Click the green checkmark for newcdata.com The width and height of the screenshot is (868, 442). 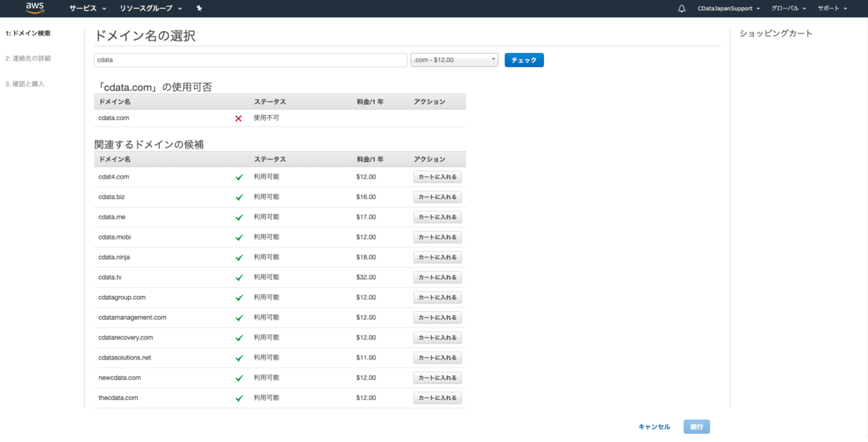[239, 378]
